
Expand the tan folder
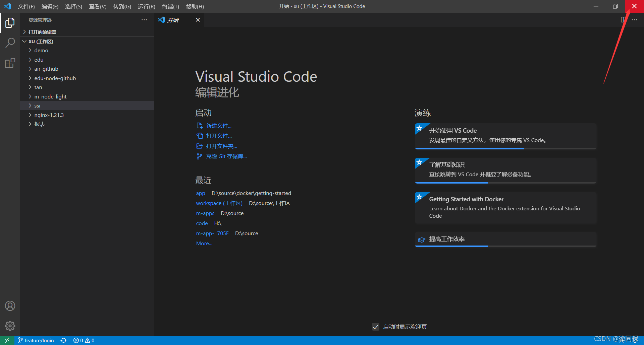(87, 87)
